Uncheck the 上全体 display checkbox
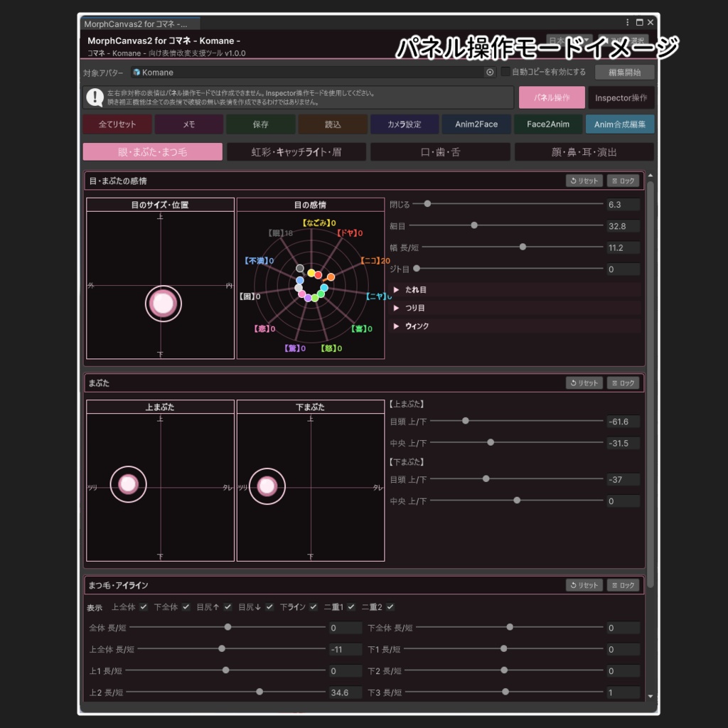 pos(144,606)
